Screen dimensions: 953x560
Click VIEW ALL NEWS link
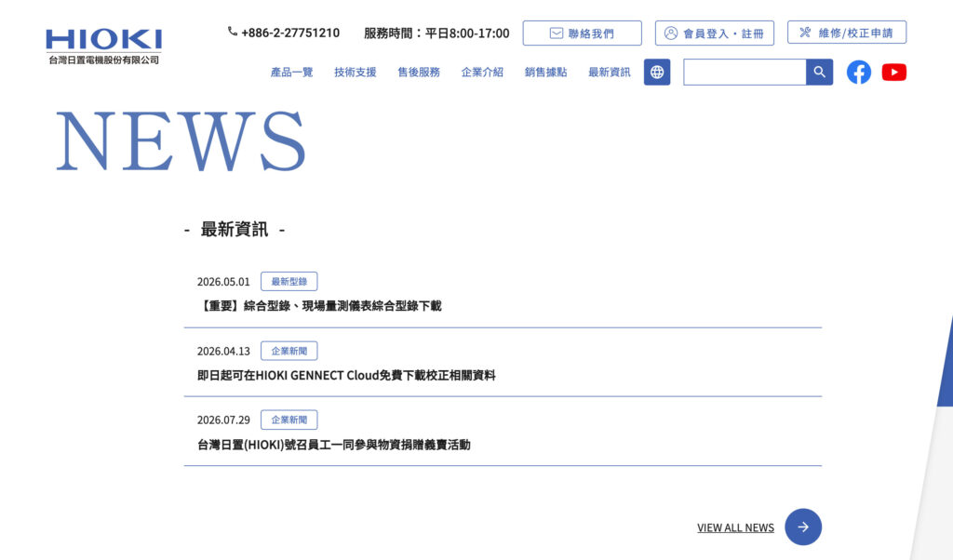pyautogui.click(x=735, y=527)
